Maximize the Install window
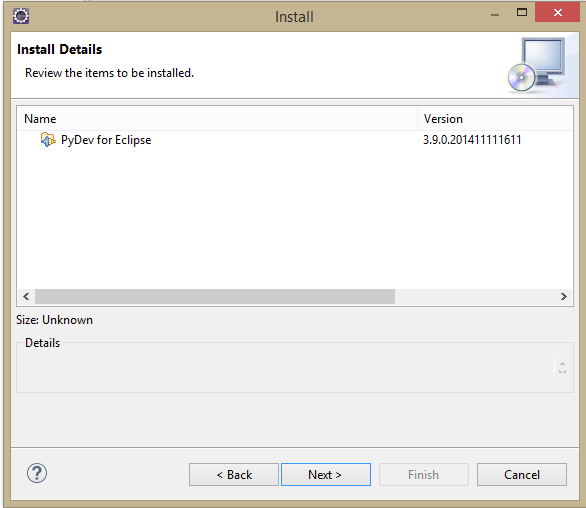The width and height of the screenshot is (586, 508). click(522, 13)
